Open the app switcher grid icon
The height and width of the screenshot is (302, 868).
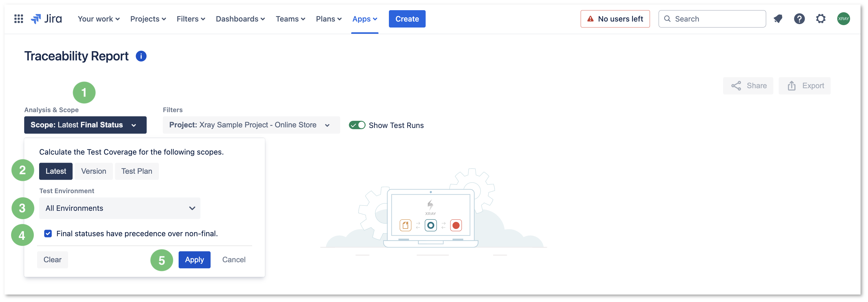point(19,19)
